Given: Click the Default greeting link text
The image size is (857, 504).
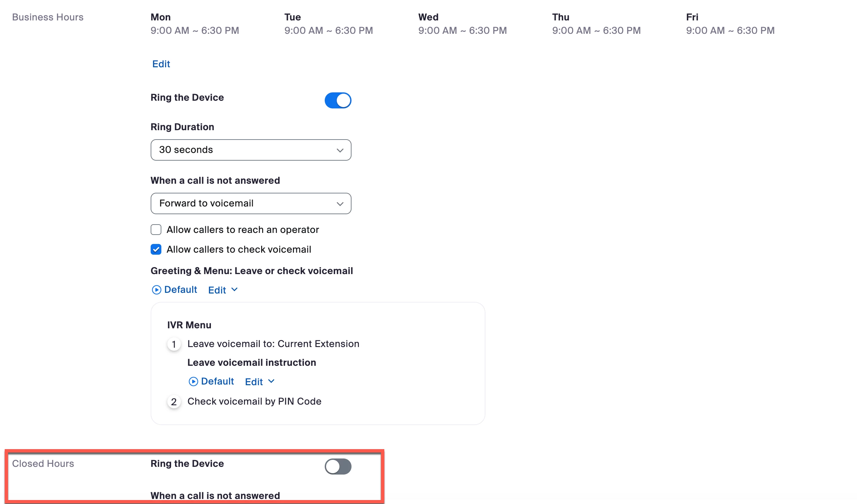Looking at the screenshot, I should 180,290.
